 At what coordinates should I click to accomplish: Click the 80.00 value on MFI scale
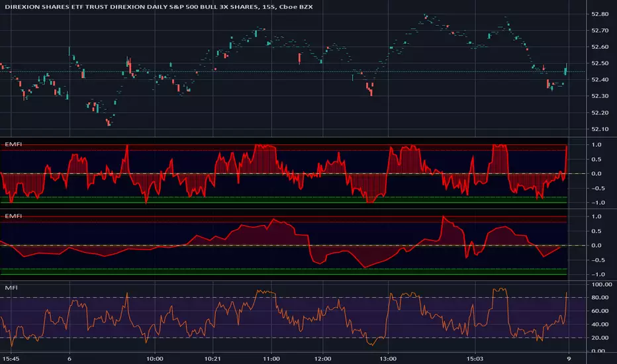click(x=601, y=297)
